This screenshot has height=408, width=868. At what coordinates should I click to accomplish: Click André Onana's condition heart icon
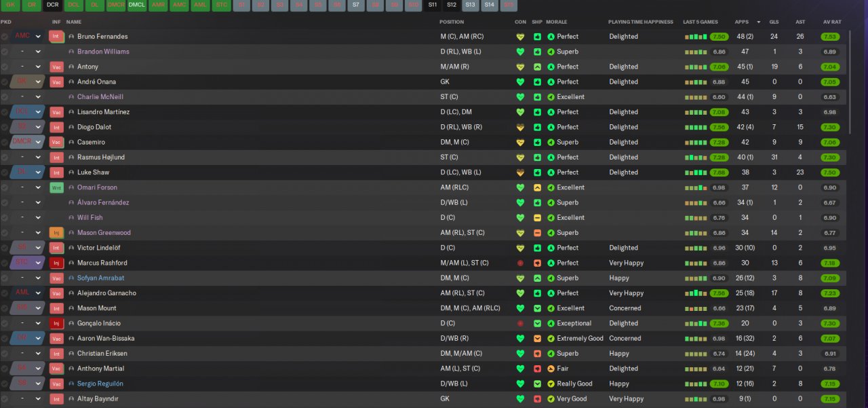(520, 81)
